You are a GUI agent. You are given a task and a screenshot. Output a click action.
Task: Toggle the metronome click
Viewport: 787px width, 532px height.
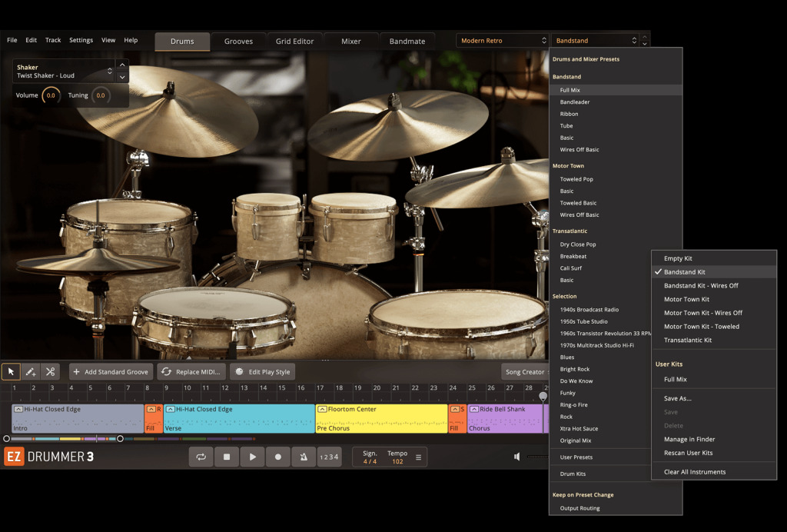coord(304,457)
